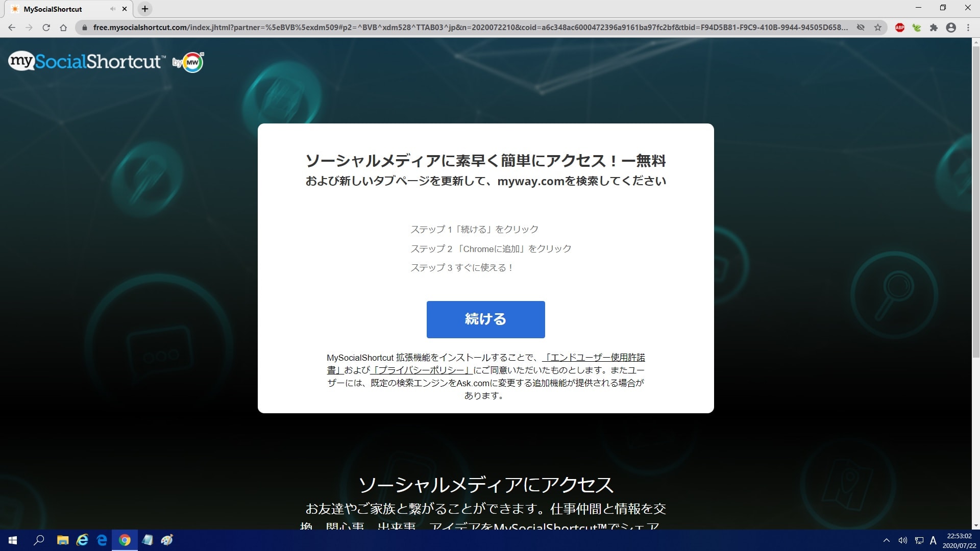Click the ステップ 2 Chromeに追加 line
Viewport: 980px width, 551px height.
coord(491,249)
